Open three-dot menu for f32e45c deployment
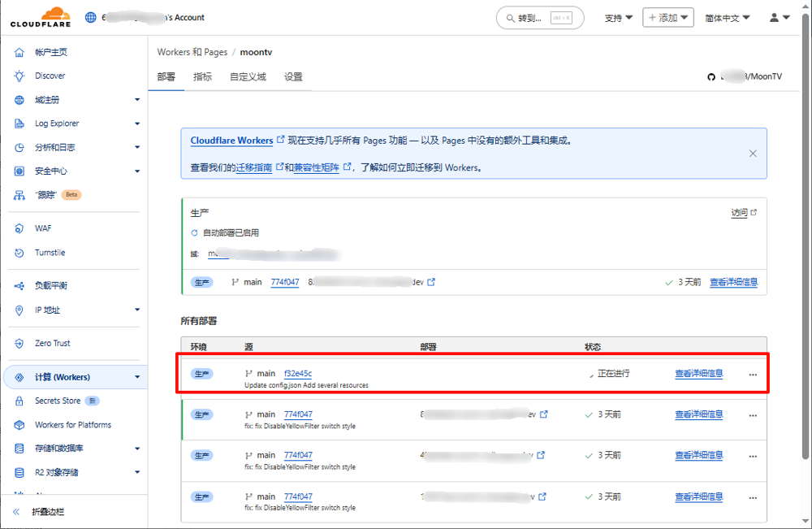 point(753,375)
